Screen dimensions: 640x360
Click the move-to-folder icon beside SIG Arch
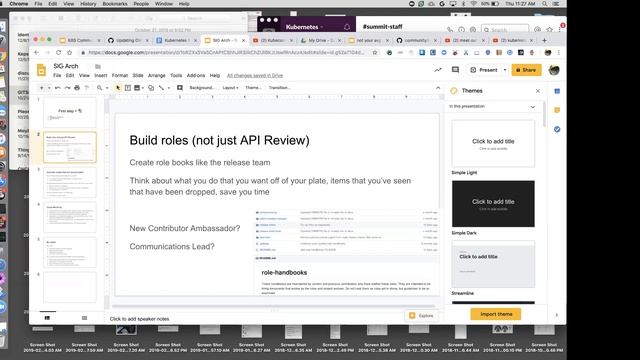pyautogui.click(x=98, y=66)
